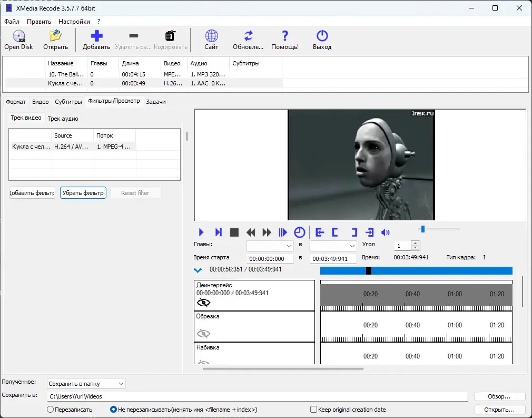
Task: Click the Убрать фильтр button
Action: pos(83,193)
